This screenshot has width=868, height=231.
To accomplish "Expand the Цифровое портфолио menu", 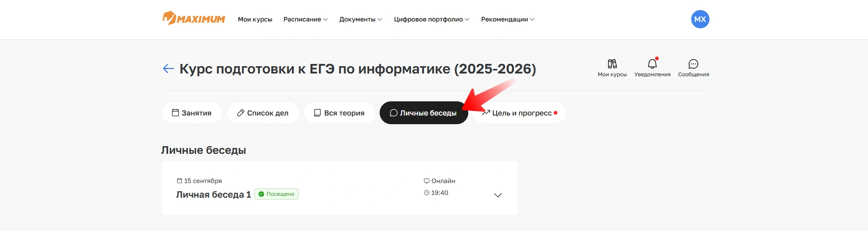I will coord(431,19).
